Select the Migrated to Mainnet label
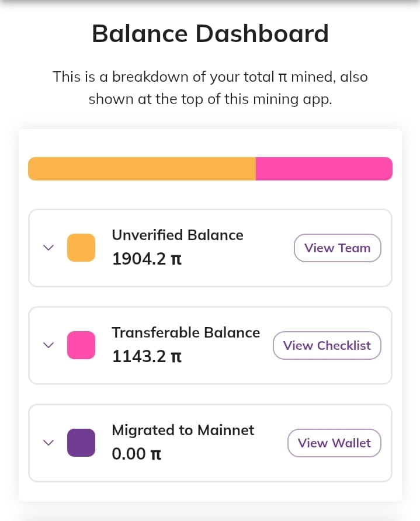 (x=183, y=430)
